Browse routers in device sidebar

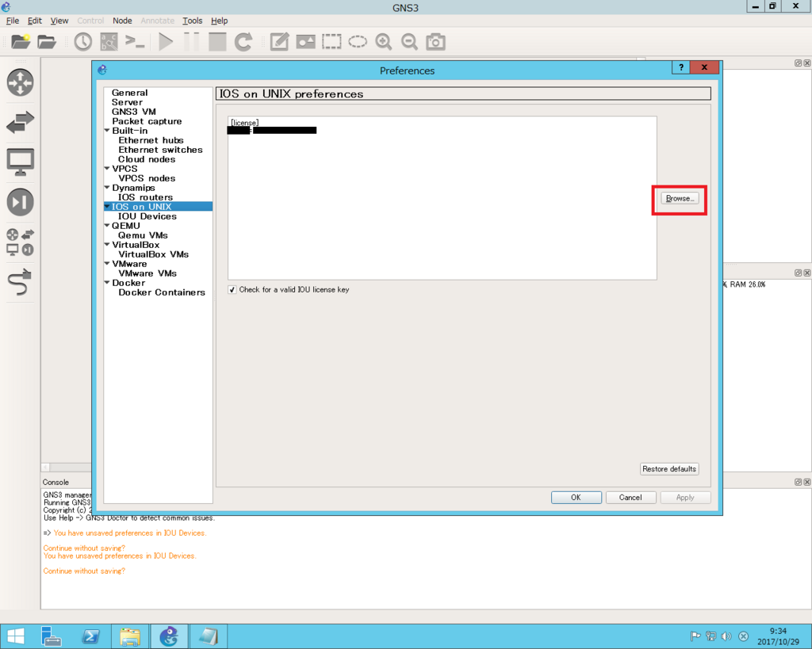(20, 82)
